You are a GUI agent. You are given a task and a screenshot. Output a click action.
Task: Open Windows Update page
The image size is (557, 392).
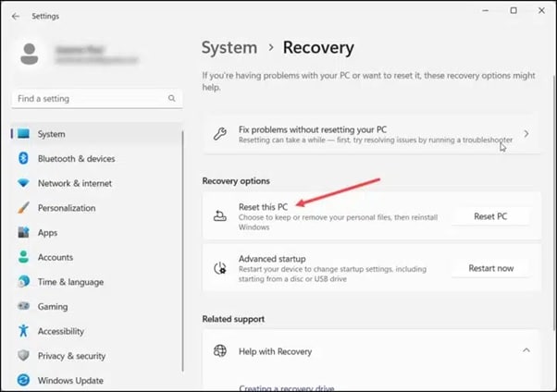69,380
